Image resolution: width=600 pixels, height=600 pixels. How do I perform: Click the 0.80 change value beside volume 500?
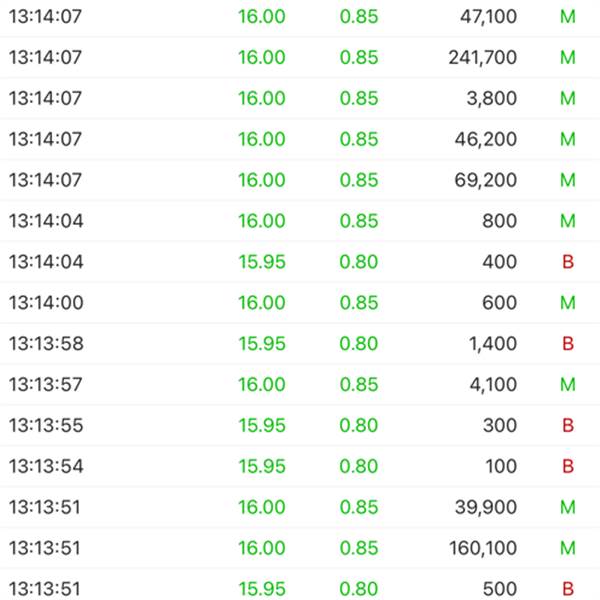(359, 589)
